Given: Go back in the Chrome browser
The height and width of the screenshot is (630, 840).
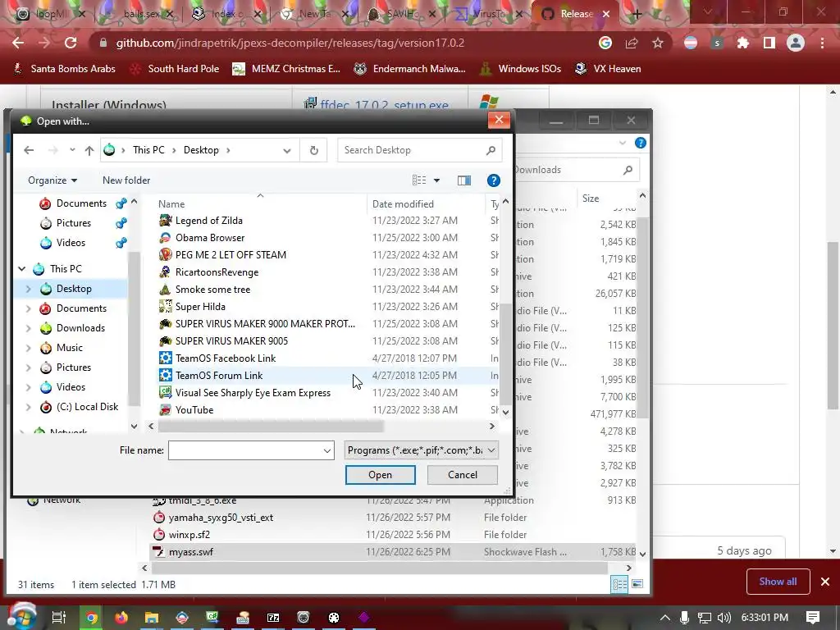Looking at the screenshot, I should coord(18,43).
